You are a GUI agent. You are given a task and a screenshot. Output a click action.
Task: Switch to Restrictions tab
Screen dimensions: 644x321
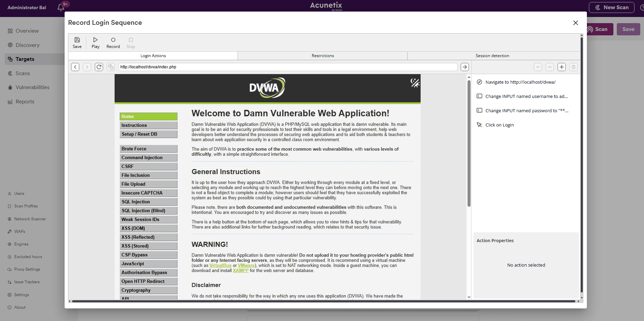click(x=323, y=56)
